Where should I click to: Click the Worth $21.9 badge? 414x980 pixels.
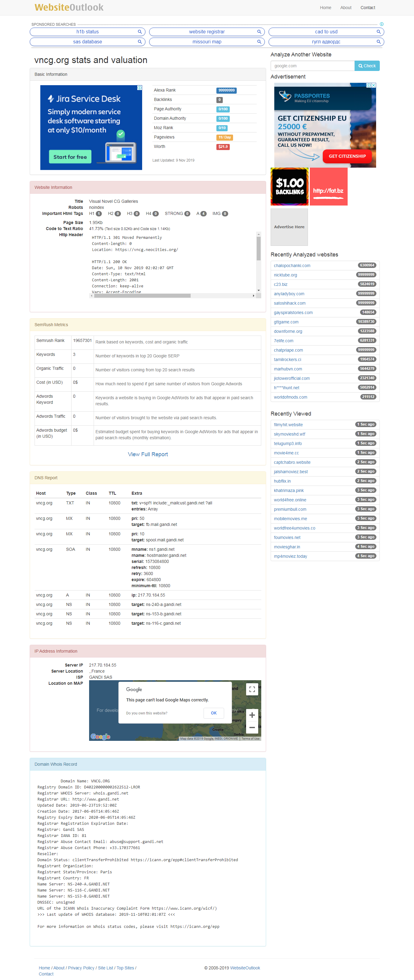(x=223, y=147)
